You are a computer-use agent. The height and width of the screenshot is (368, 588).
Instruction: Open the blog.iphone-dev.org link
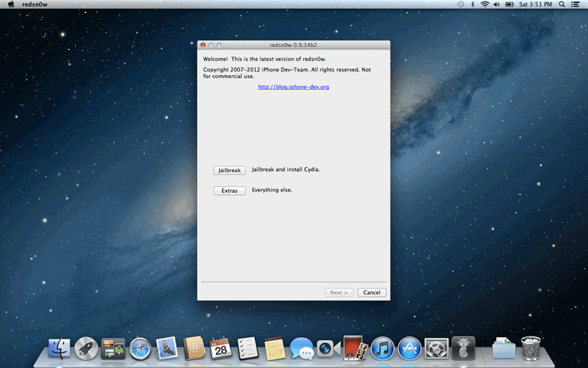click(x=293, y=87)
